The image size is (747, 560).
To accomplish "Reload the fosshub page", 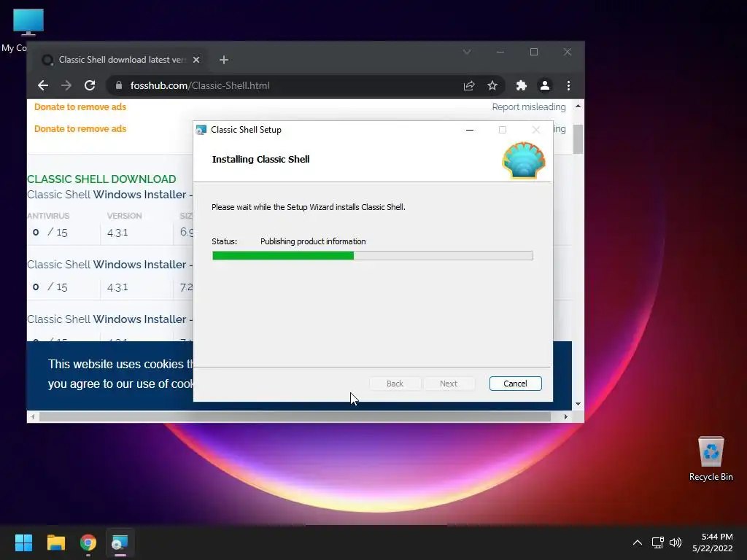I will click(x=90, y=86).
